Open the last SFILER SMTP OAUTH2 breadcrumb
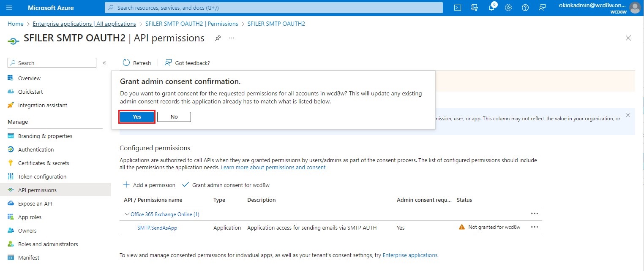 (x=276, y=24)
